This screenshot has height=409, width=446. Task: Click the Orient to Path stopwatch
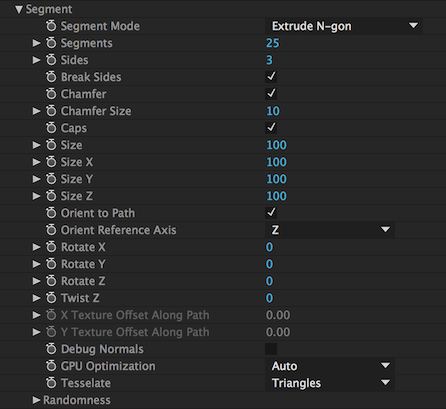51,213
